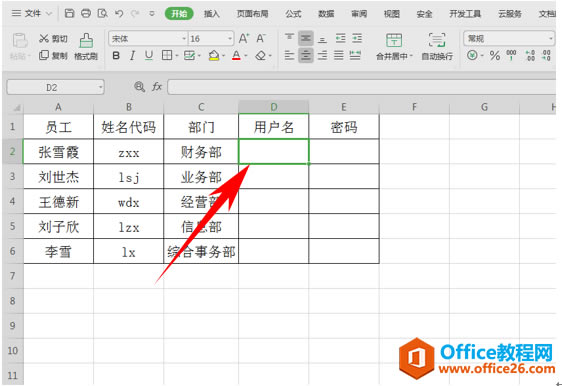Click the fill color paint bucket swatch
This screenshot has height=386, width=562.
pos(214,56)
